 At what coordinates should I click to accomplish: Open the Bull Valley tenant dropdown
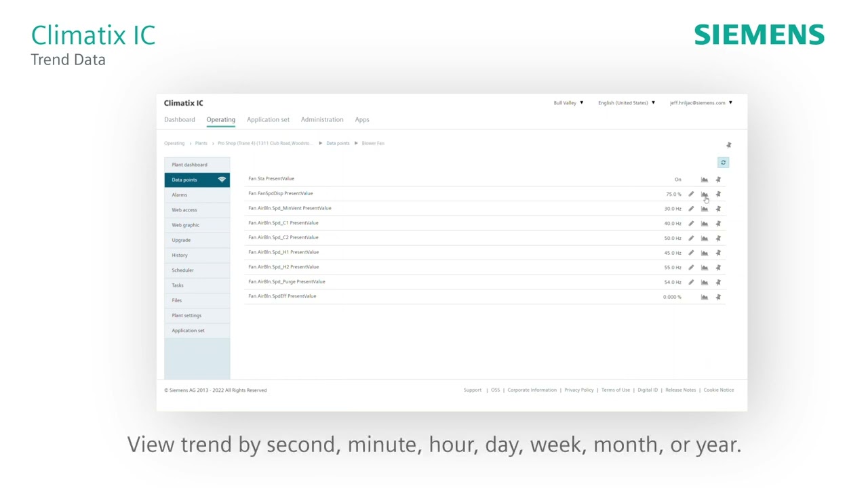tap(568, 103)
